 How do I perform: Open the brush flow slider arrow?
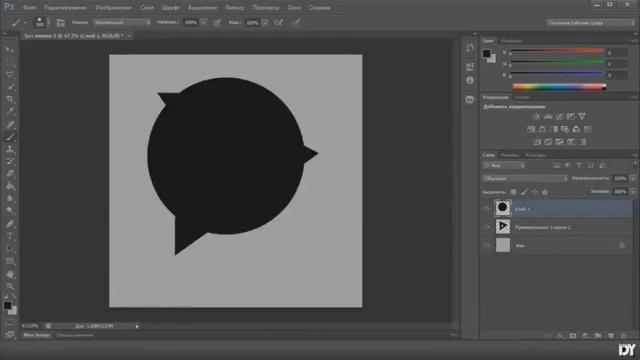[x=265, y=22]
